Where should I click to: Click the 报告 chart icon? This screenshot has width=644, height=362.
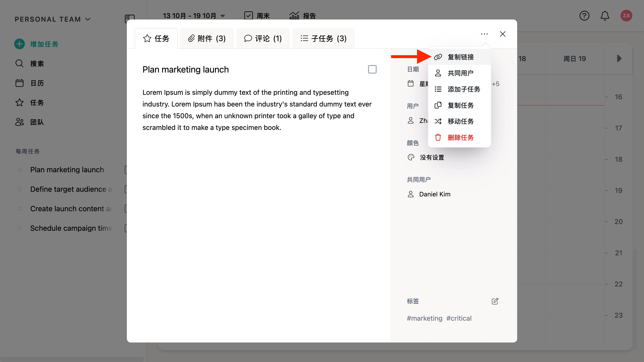[x=294, y=16]
